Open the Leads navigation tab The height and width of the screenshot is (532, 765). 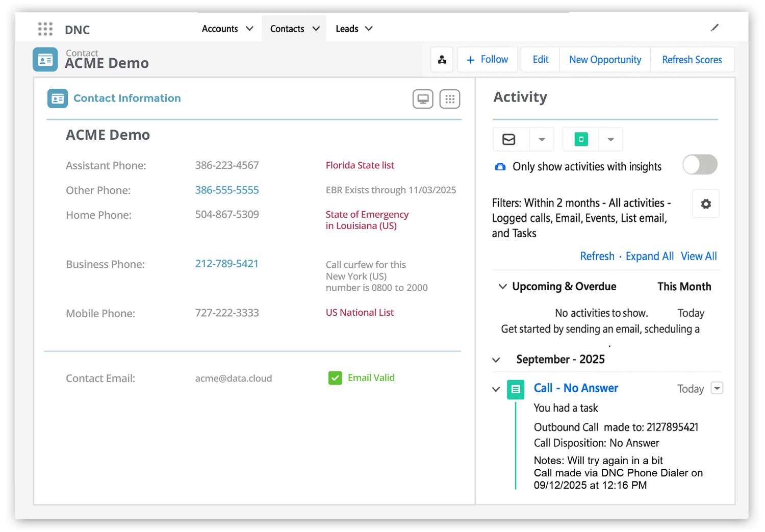pos(353,29)
